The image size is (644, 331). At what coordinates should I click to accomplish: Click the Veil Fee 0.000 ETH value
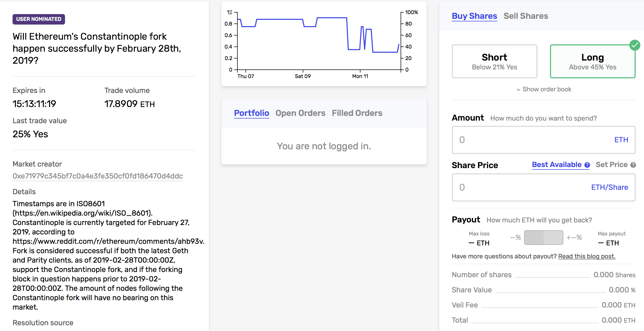(x=618, y=305)
